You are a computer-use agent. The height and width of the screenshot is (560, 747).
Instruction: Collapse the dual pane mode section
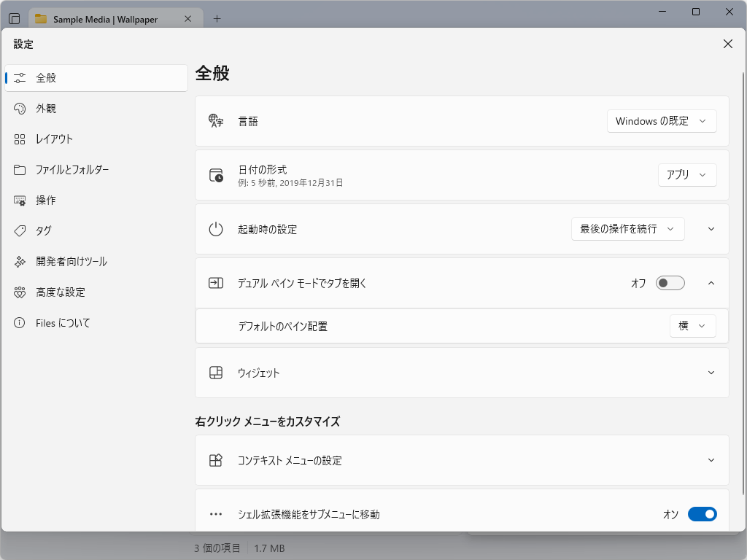coord(711,283)
